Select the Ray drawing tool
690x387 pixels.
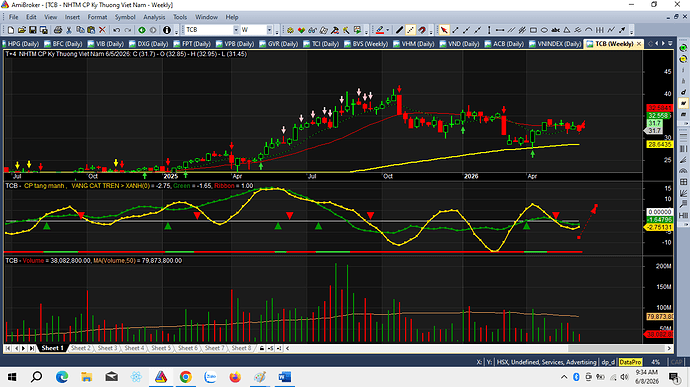pos(466,30)
